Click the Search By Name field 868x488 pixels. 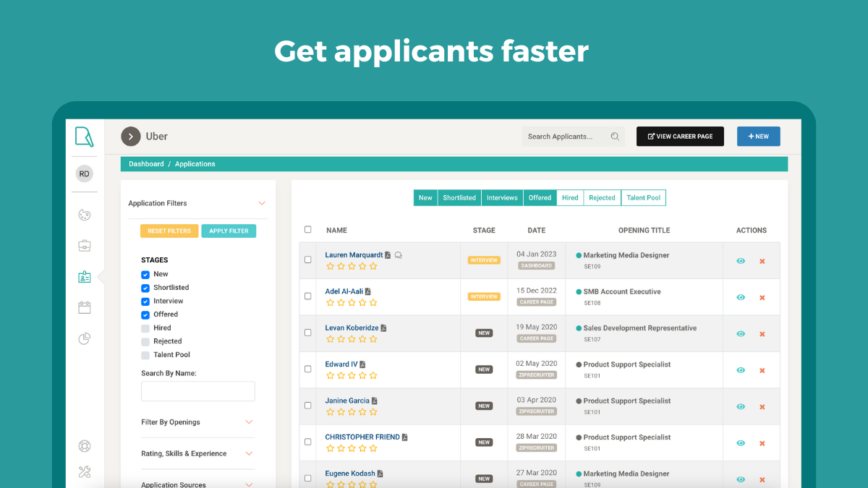point(198,391)
